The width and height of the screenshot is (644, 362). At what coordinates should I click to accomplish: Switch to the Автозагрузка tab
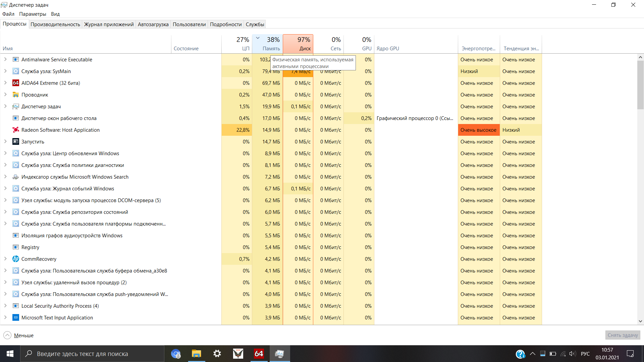pos(153,24)
